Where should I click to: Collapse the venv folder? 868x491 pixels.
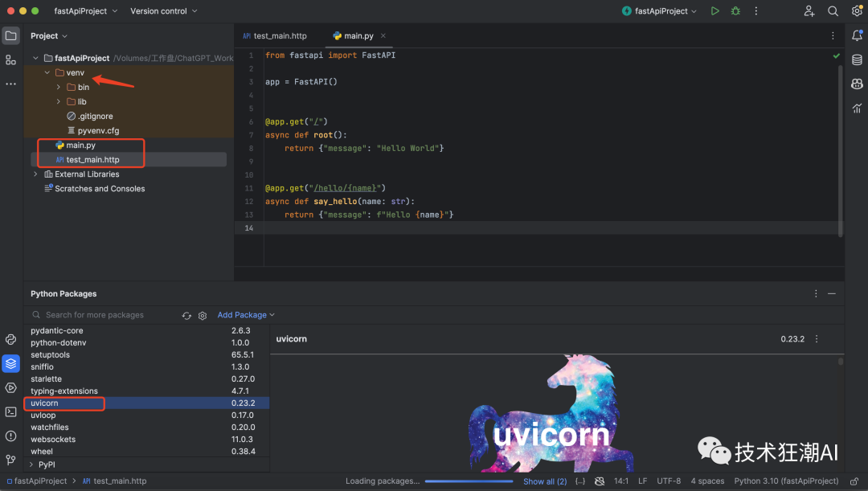coord(47,73)
